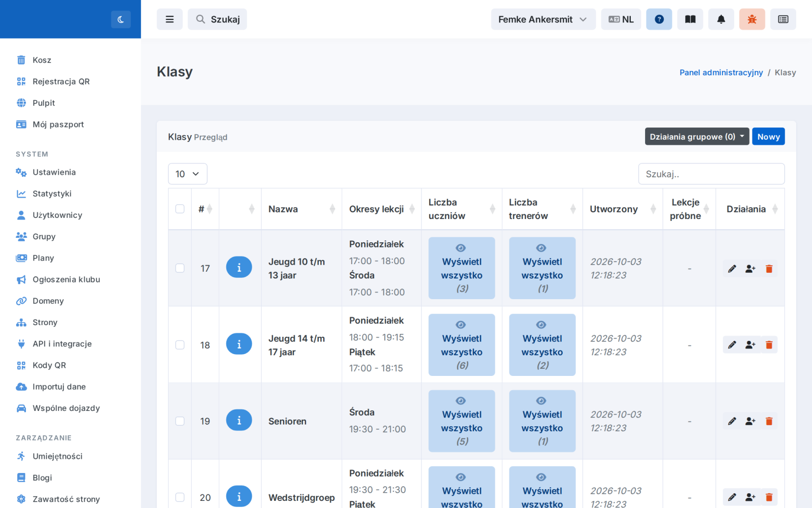Open language selector NL
The image size is (812, 508).
[621, 19]
